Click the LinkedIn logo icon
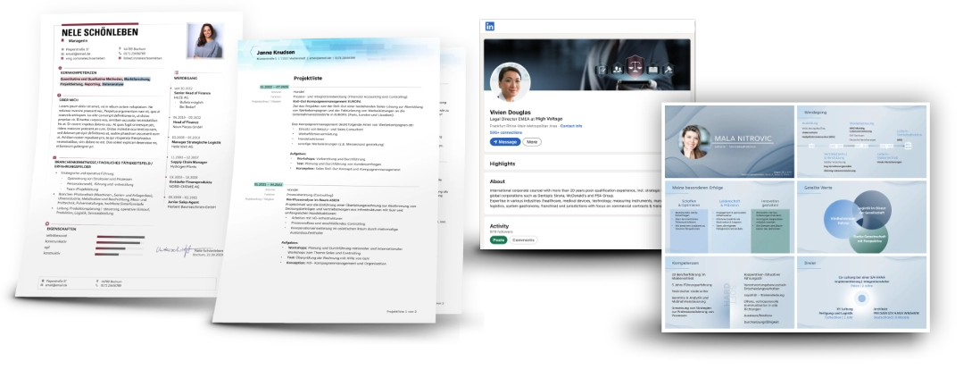 point(490,27)
